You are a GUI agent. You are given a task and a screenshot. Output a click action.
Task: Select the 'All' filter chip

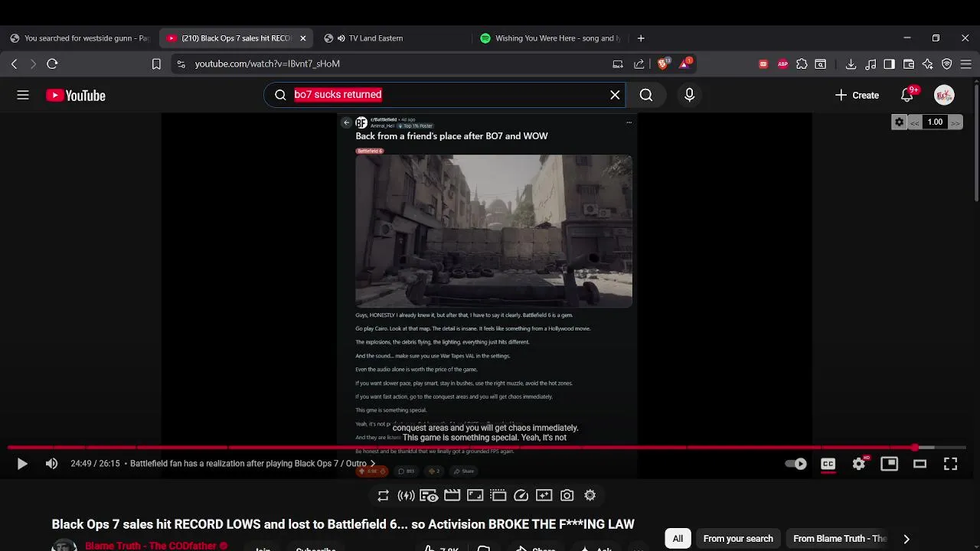[678, 539]
